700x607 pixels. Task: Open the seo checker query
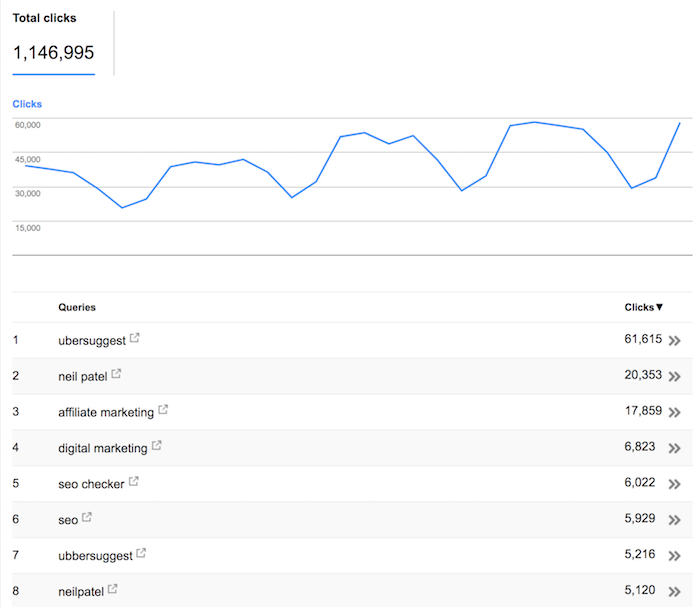(91, 484)
